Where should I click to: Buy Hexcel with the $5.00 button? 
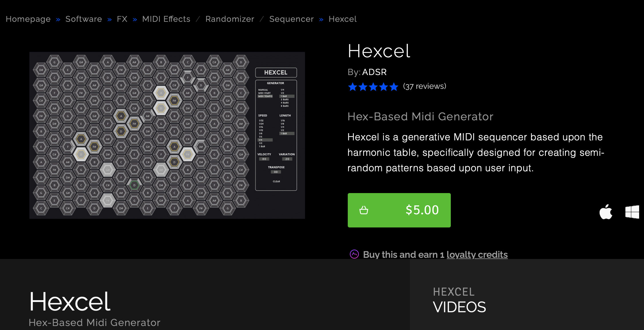(399, 210)
